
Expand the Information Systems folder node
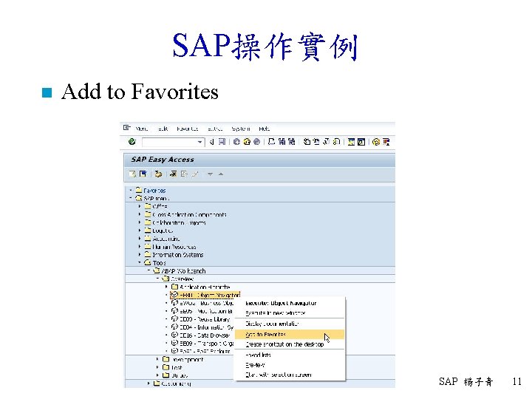(140, 255)
